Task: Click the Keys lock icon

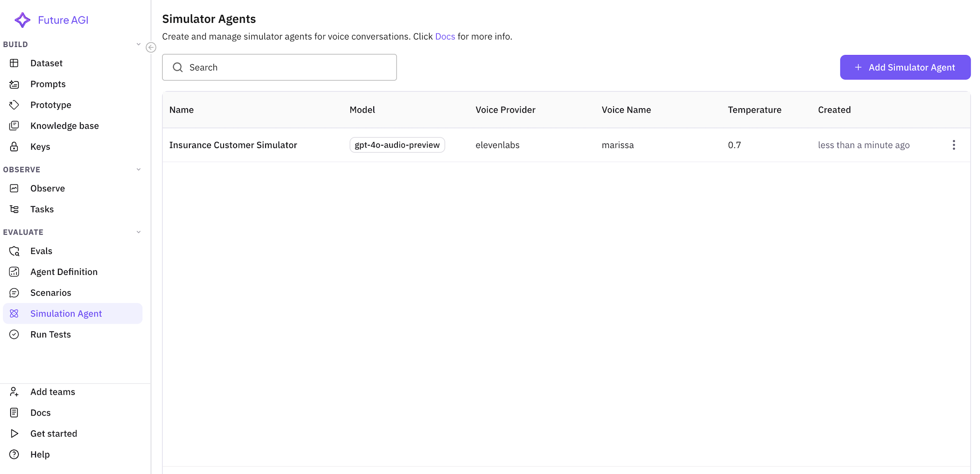Action: click(14, 146)
